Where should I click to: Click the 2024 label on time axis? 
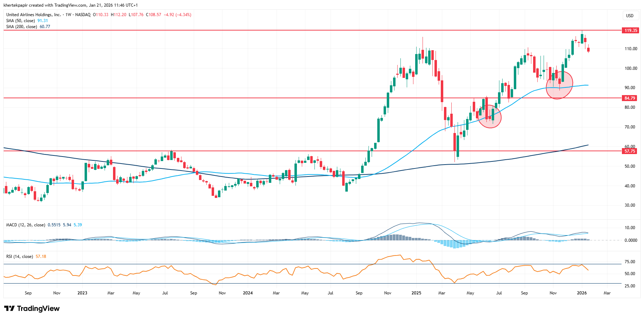pyautogui.click(x=248, y=293)
